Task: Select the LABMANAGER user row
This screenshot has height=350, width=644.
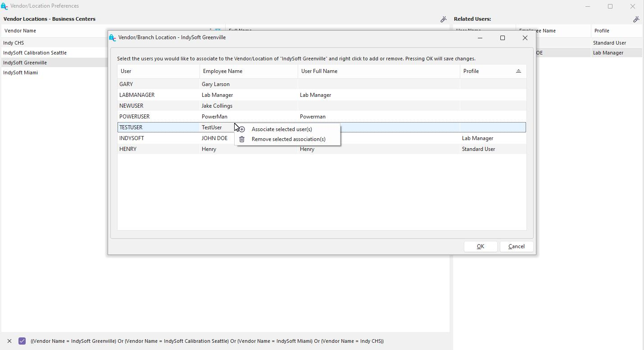Action: point(137,95)
